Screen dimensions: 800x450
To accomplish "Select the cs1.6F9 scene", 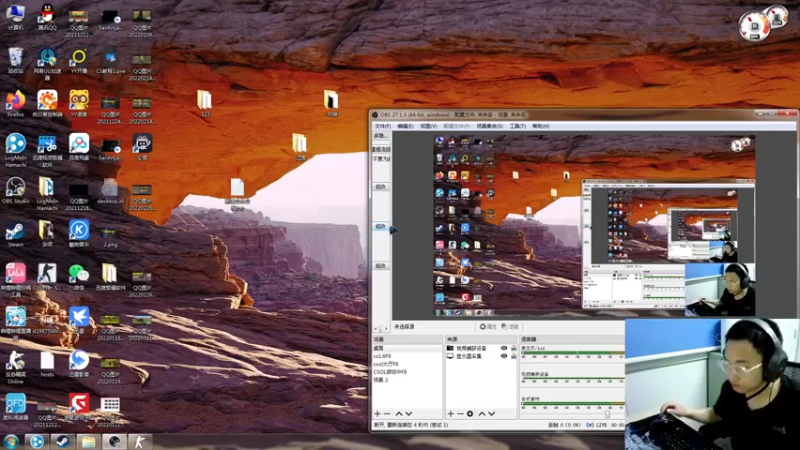I will pos(407,356).
